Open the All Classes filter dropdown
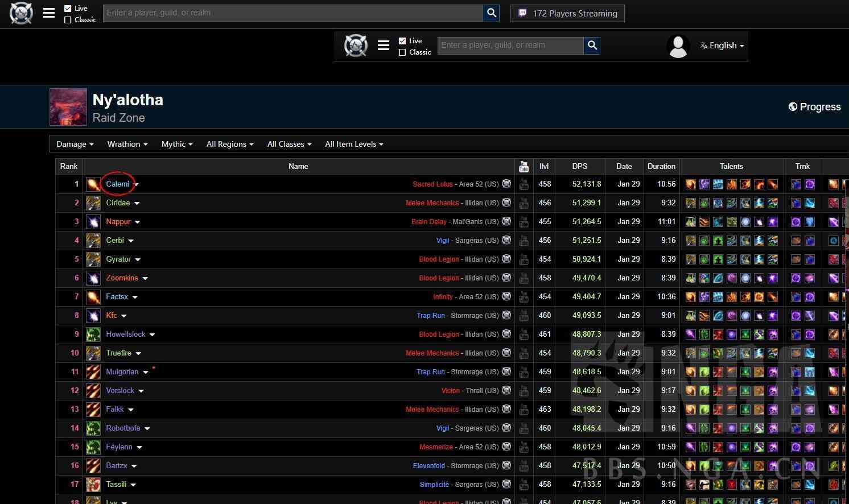 (289, 144)
